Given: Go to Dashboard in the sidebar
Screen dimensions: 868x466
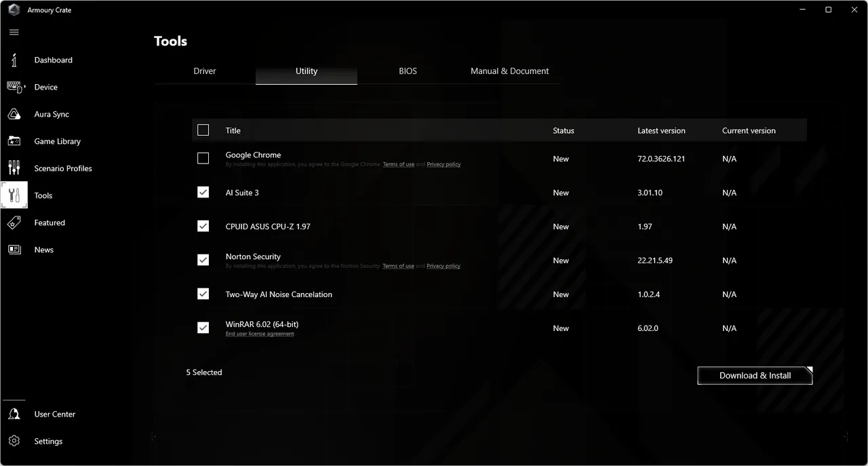Looking at the screenshot, I should pyautogui.click(x=54, y=60).
